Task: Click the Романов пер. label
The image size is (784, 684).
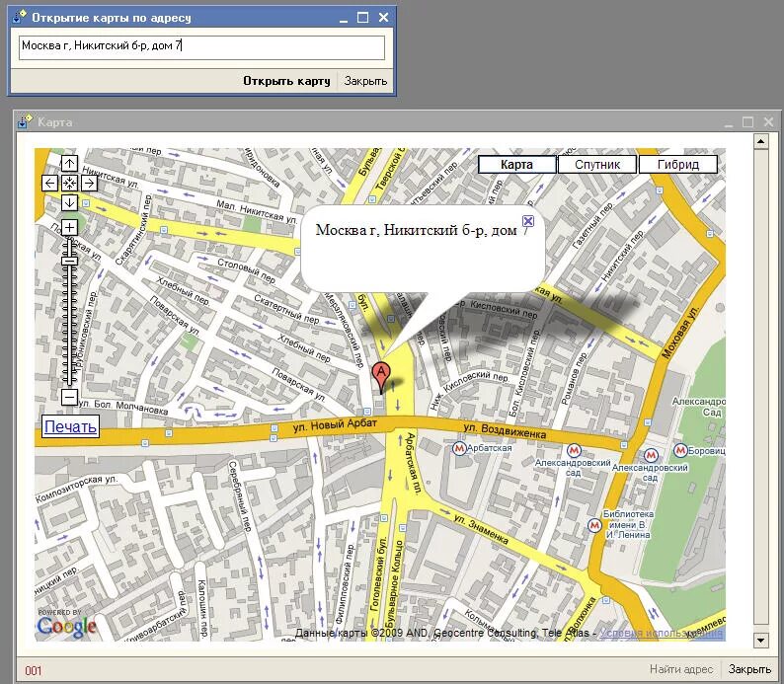Action: coord(574,378)
